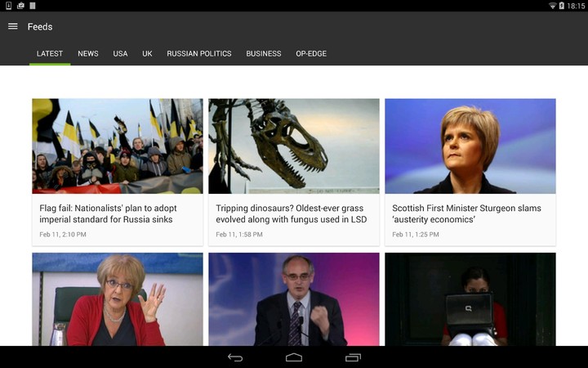Open the Op-Edge tab
Image resolution: width=588 pixels, height=368 pixels.
point(311,54)
